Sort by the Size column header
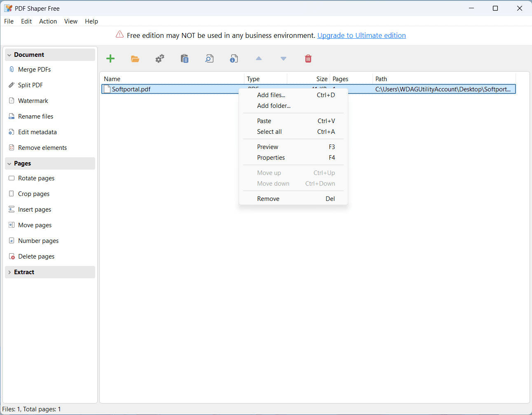532x415 pixels. pyautogui.click(x=309, y=79)
